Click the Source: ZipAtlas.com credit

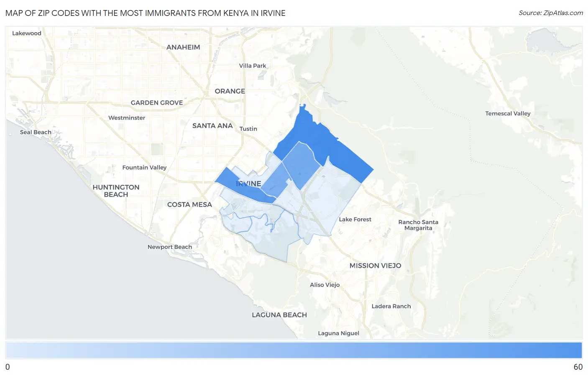pyautogui.click(x=550, y=13)
